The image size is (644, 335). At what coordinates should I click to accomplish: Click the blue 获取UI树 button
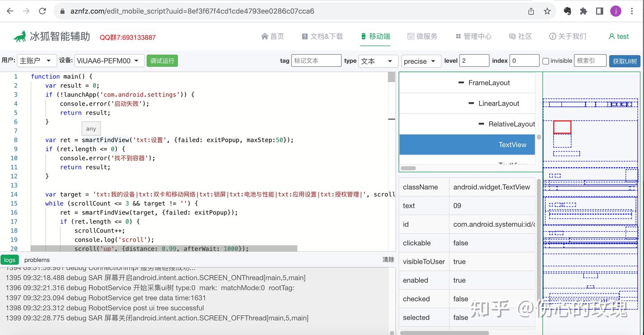click(x=624, y=60)
